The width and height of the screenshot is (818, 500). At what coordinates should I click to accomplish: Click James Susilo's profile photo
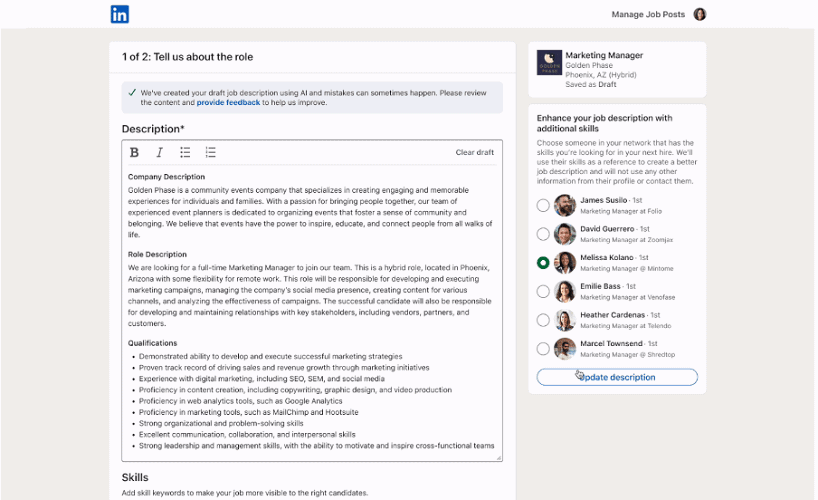coord(564,205)
